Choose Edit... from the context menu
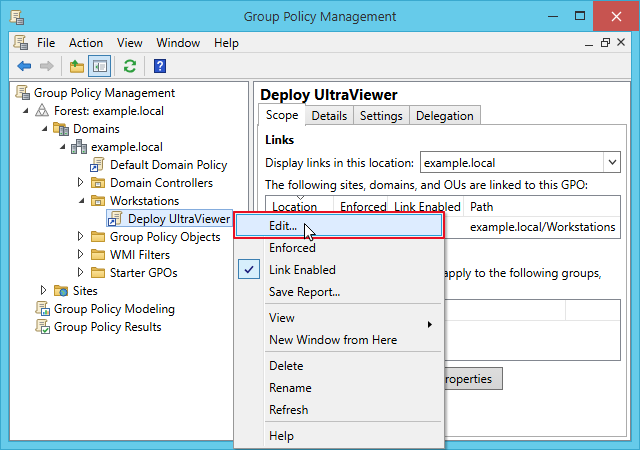 point(339,225)
